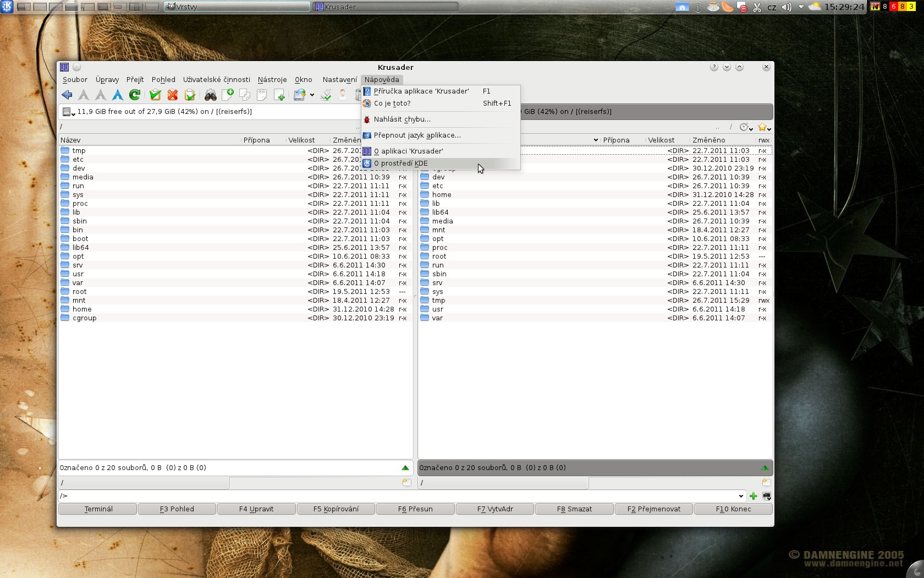The width and height of the screenshot is (924, 578).
Task: Click the What's This help button in title bar
Action: (714, 67)
